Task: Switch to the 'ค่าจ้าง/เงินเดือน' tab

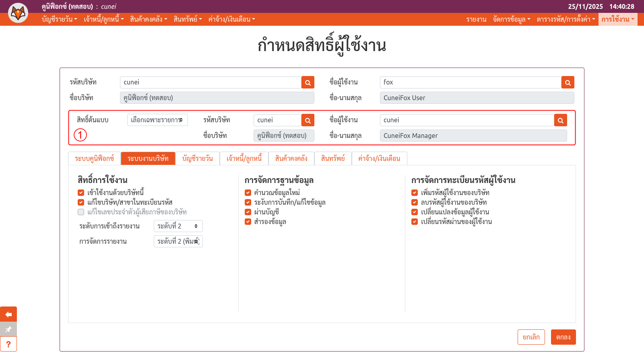Action: [x=379, y=158]
